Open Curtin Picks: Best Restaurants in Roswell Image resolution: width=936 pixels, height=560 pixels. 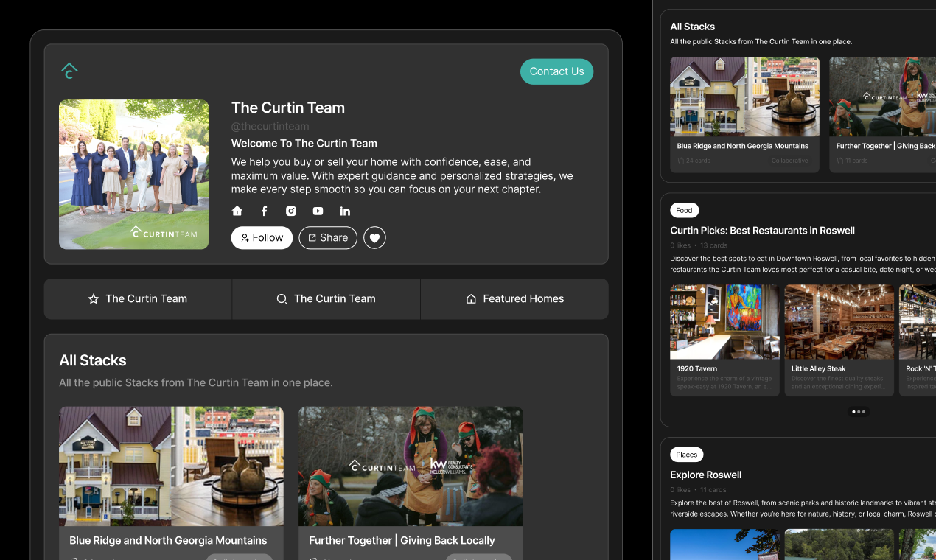[x=762, y=231]
